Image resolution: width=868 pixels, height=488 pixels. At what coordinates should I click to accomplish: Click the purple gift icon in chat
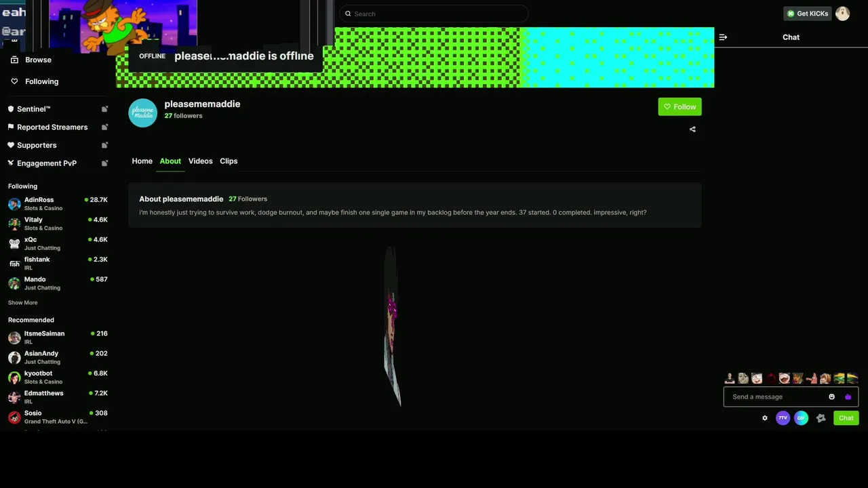[848, 397]
